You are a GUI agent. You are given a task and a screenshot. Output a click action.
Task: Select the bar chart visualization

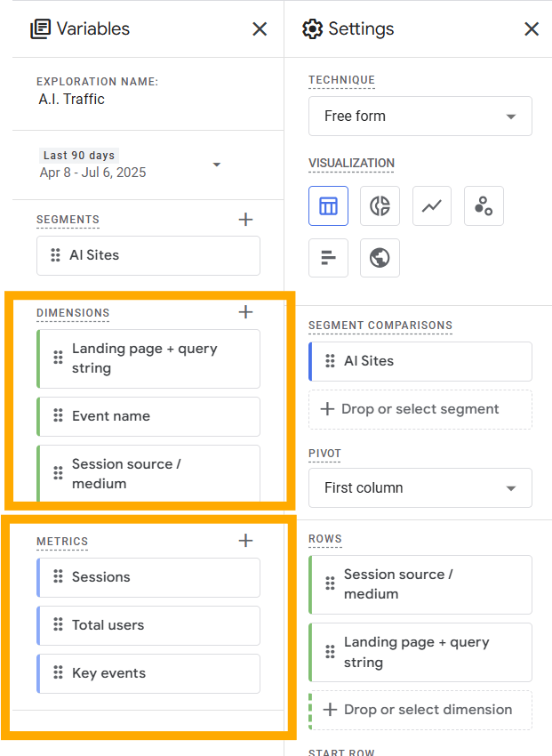329,258
